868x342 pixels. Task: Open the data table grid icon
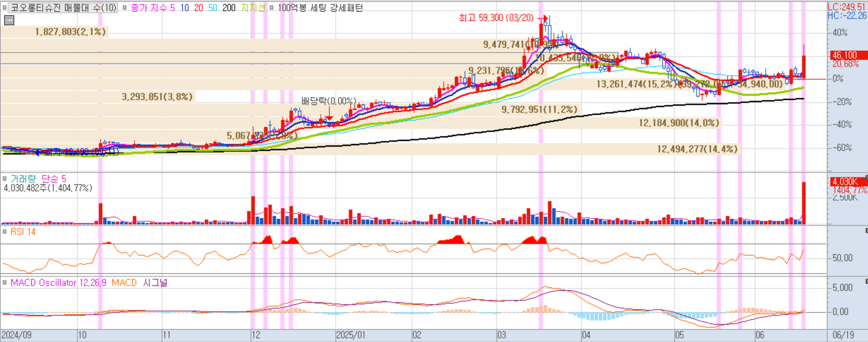tap(9, 20)
